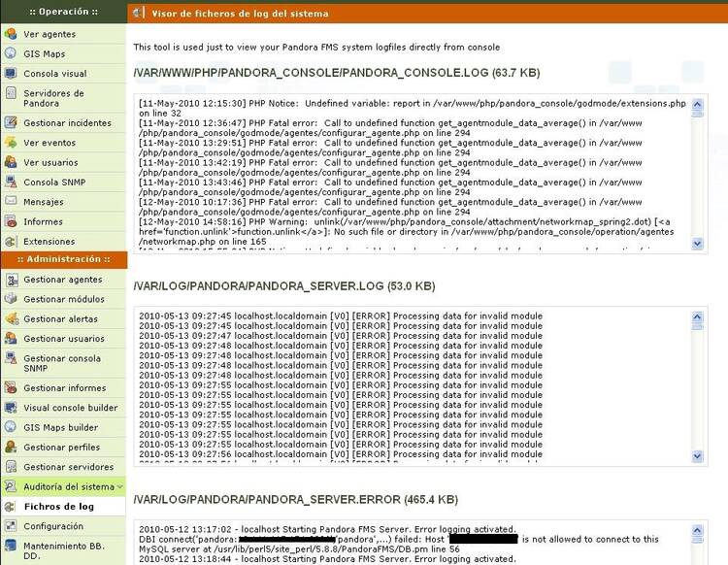Open Fichros de log menu entry
This screenshot has height=565, width=728.
(x=59, y=507)
